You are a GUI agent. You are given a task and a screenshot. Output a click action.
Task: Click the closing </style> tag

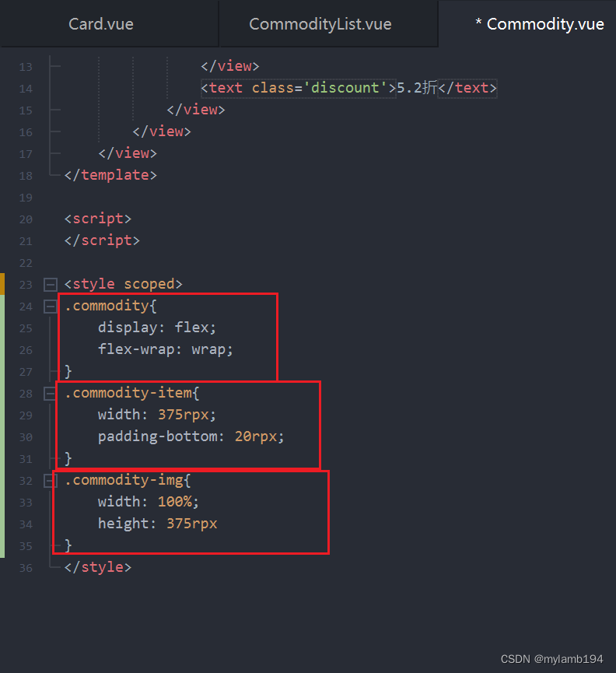(x=98, y=567)
